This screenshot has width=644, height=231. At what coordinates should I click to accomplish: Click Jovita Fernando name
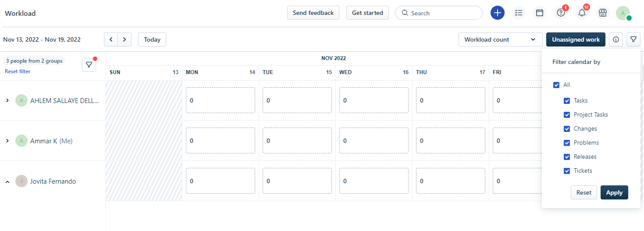pos(53,181)
